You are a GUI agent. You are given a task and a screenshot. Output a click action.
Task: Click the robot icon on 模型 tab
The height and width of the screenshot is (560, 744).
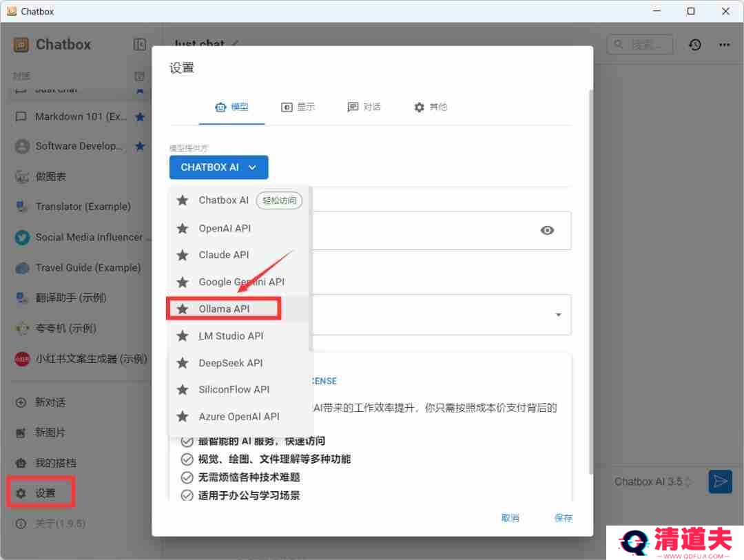click(x=220, y=107)
